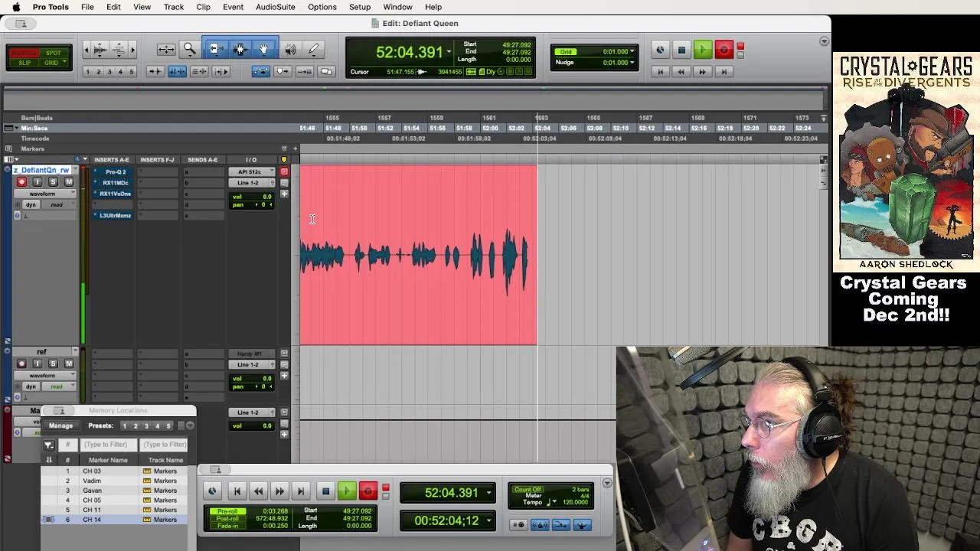Select the Trim tool in the toolbar

pyautogui.click(x=216, y=50)
